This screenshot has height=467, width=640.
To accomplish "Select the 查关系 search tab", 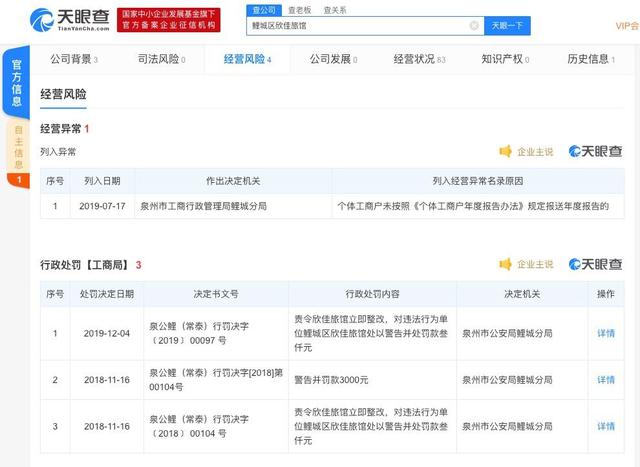I will click(x=335, y=10).
